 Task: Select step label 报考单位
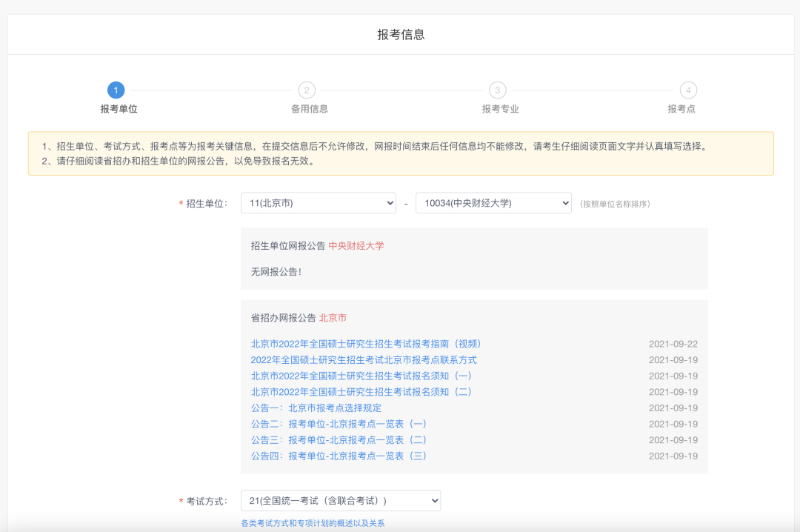[119, 109]
